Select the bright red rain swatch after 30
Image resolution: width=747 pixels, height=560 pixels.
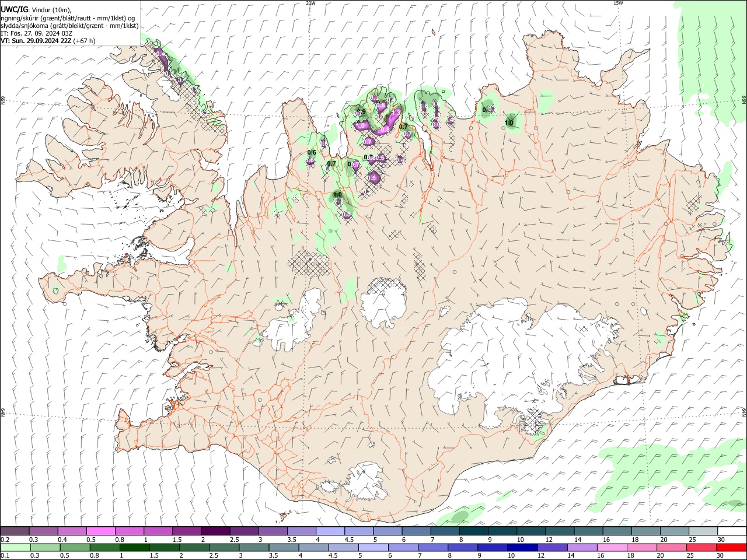[x=732, y=547]
